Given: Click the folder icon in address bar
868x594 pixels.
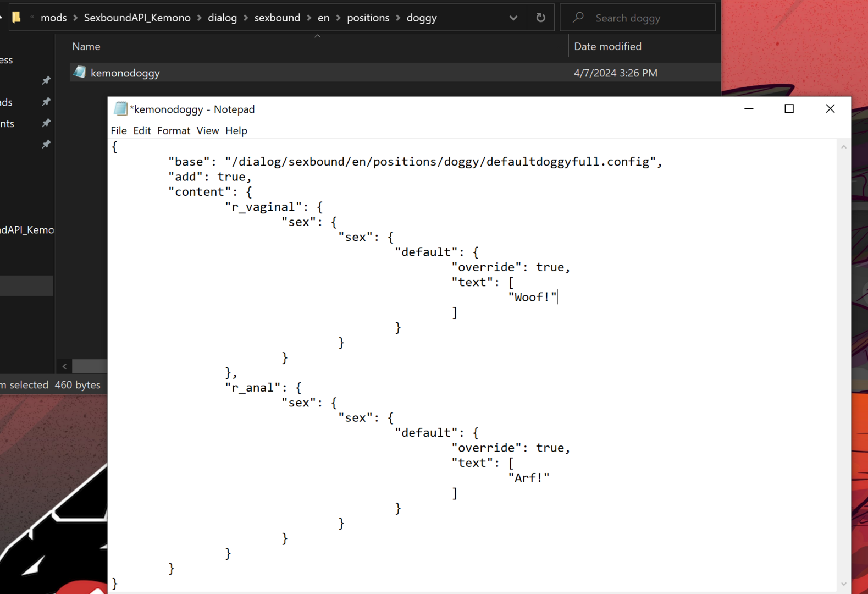Looking at the screenshot, I should point(17,18).
